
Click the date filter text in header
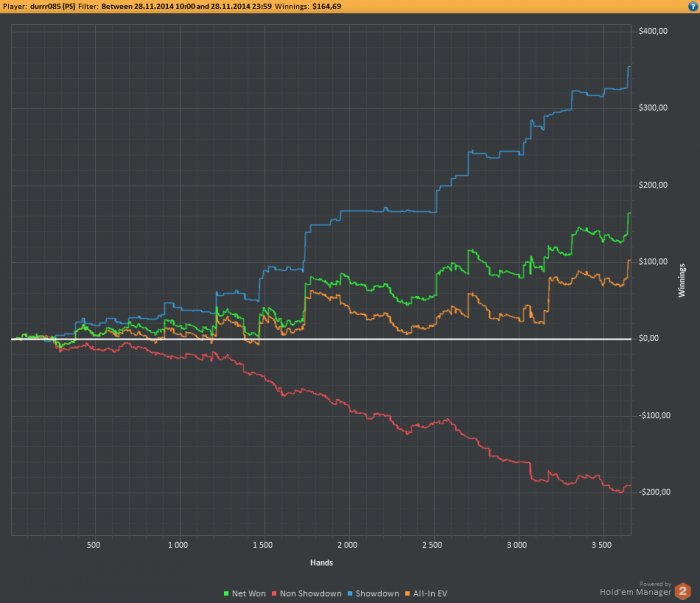click(x=186, y=6)
